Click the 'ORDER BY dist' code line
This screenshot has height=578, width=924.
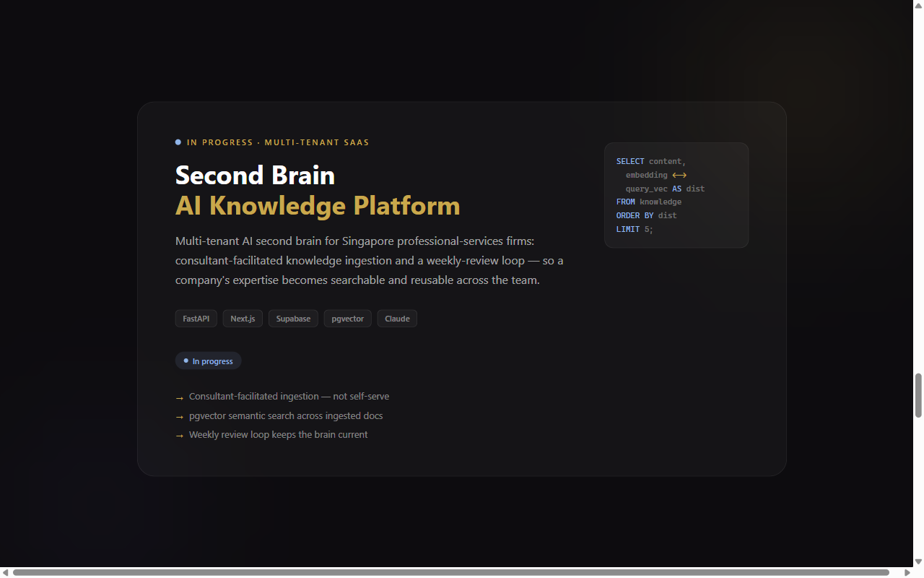tap(647, 215)
